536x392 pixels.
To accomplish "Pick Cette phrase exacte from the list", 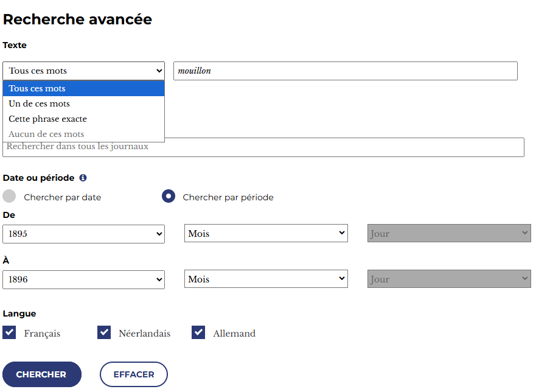I will coord(84,119).
